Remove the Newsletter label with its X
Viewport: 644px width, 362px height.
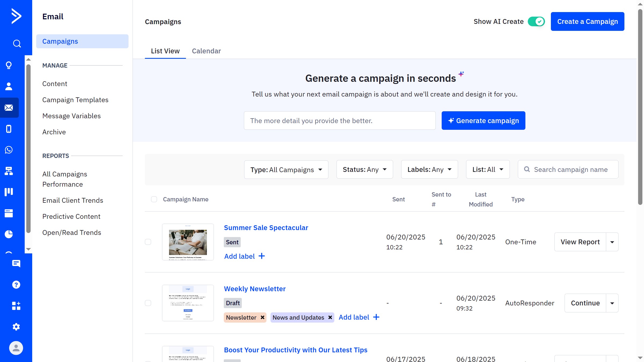click(262, 317)
